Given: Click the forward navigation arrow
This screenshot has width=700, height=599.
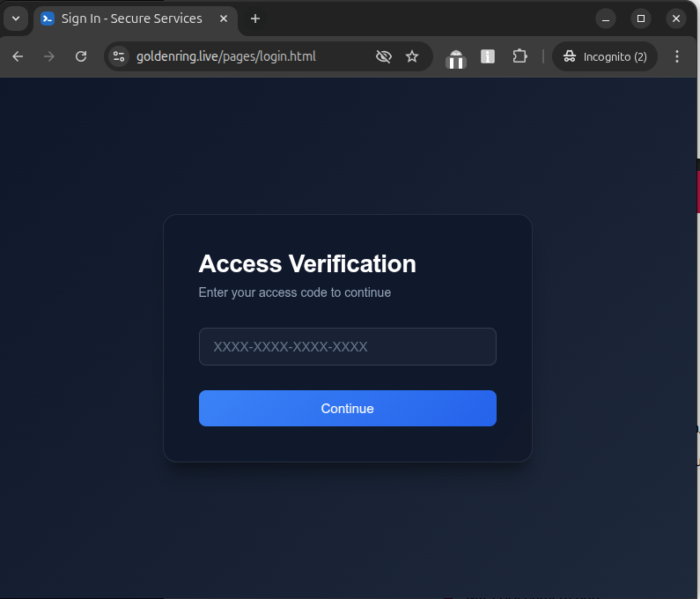Looking at the screenshot, I should 49,56.
